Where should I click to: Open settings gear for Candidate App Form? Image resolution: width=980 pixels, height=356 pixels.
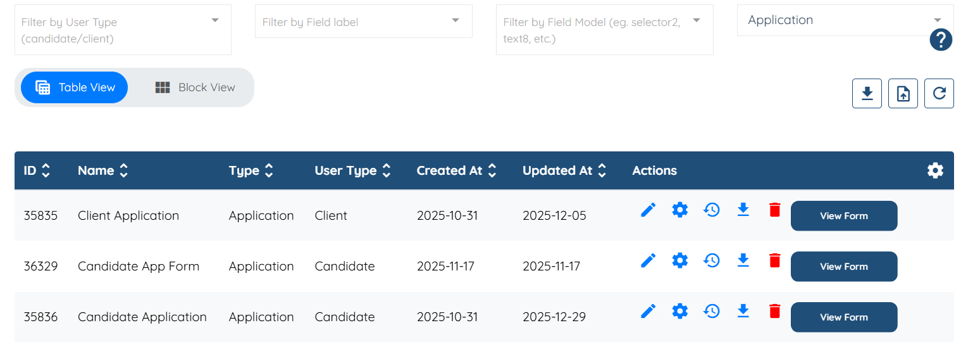click(680, 260)
